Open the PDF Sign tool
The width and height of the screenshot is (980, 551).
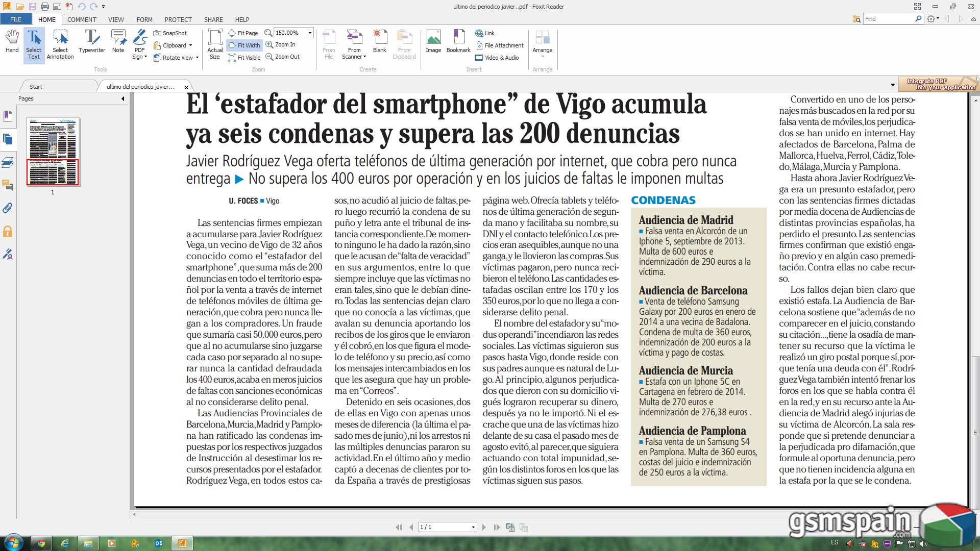[139, 45]
